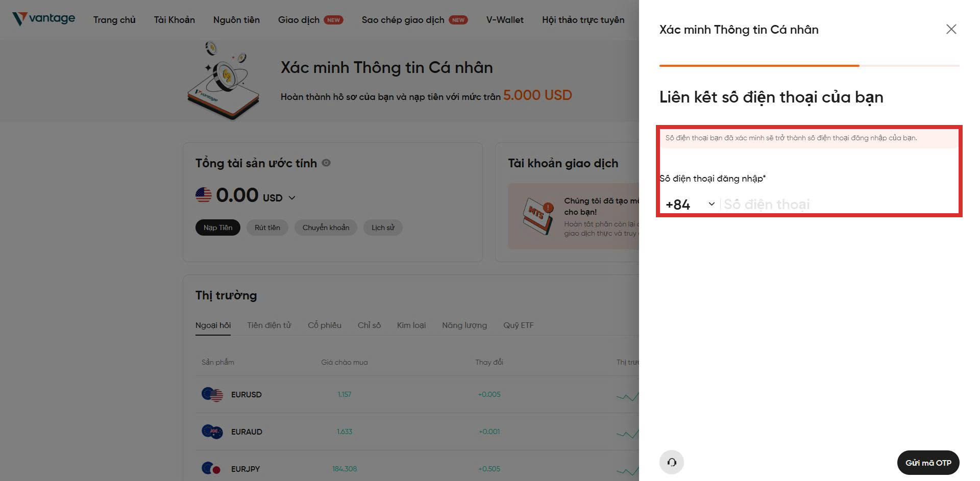980x481 pixels.
Task: Select the Năng lượng tab
Action: (464, 325)
